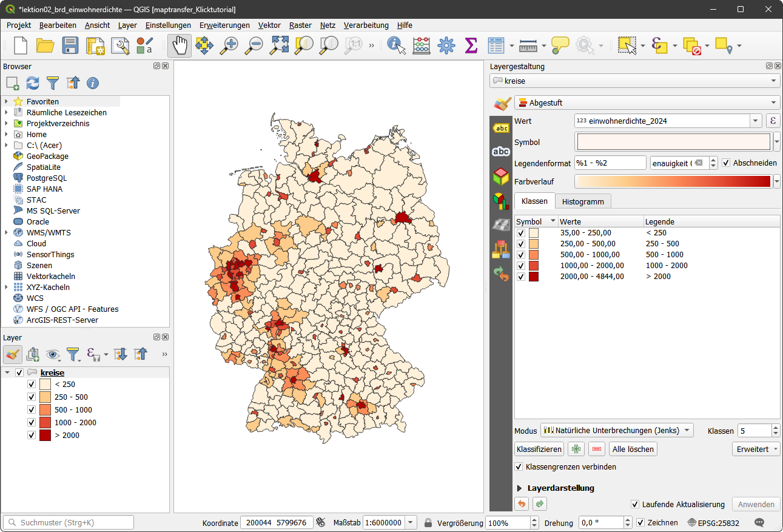Refresh the Browser panel
783x532 pixels.
(31, 83)
